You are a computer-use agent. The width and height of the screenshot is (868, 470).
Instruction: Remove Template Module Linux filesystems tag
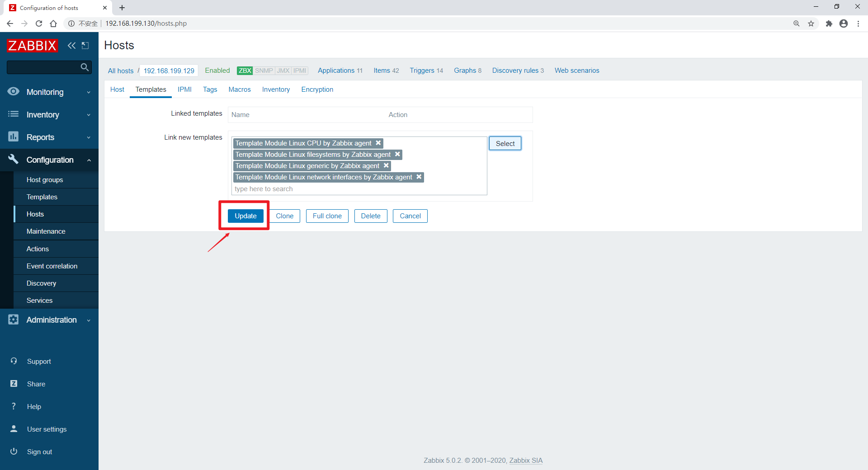[397, 154]
